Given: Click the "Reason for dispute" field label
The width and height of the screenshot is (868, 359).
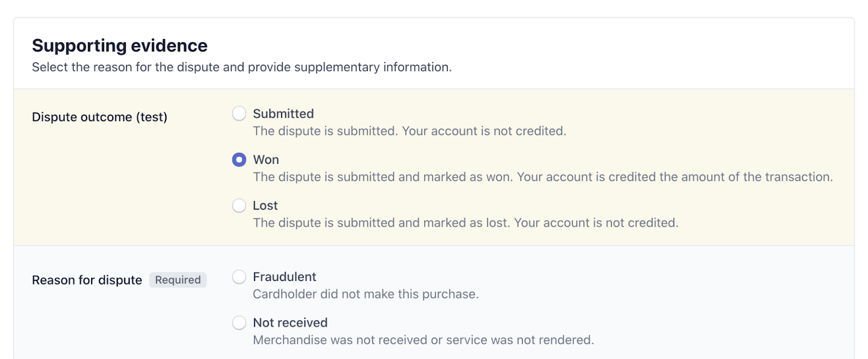Looking at the screenshot, I should [87, 280].
